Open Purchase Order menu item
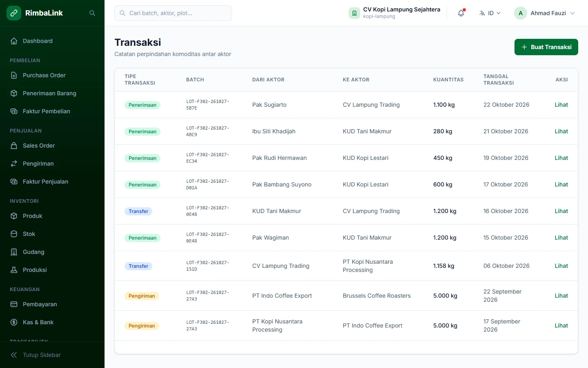Screen dimensions: 588x368 click(x=52, y=75)
